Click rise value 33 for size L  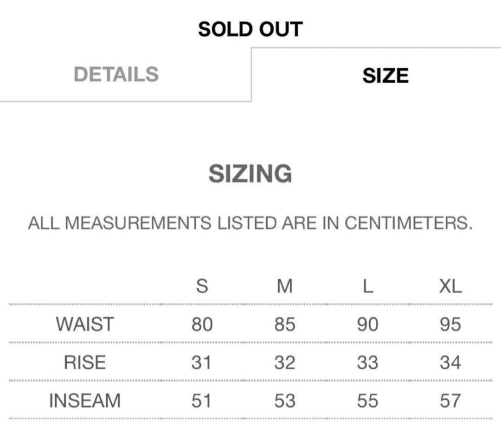pos(367,362)
